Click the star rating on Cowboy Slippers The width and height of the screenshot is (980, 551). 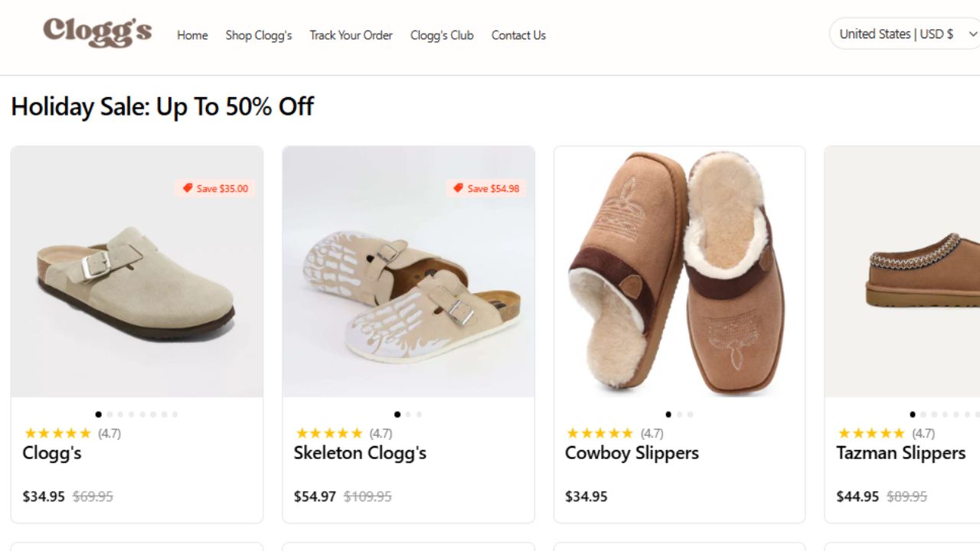pyautogui.click(x=601, y=432)
